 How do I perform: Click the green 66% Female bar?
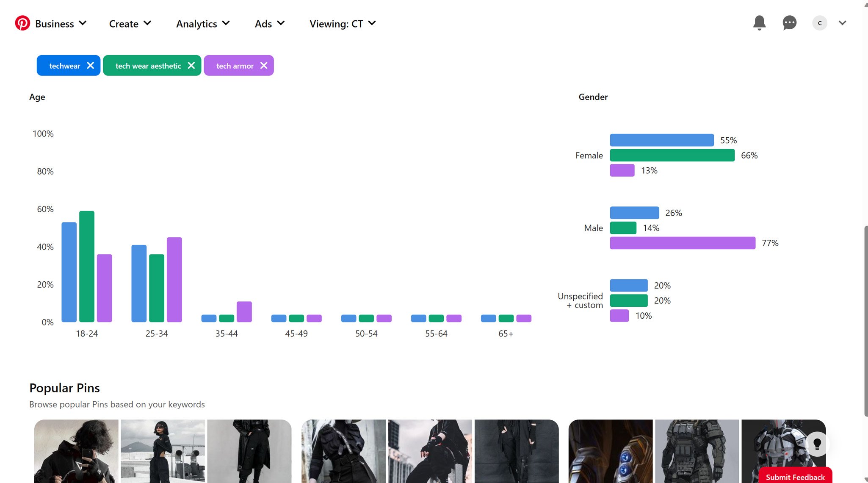(x=672, y=155)
